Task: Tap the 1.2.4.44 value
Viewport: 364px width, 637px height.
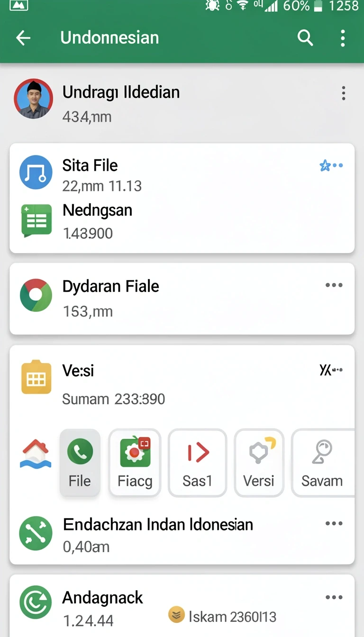Action: click(88, 620)
